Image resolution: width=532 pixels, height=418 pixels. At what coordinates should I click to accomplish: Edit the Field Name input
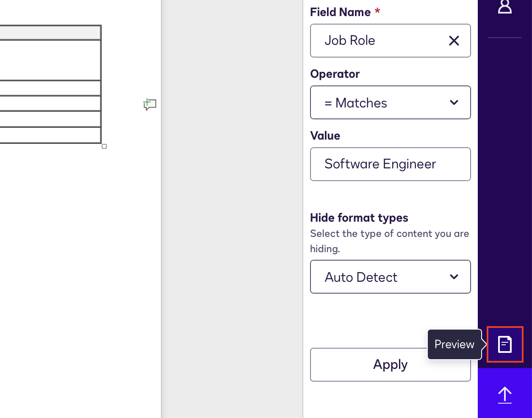391,41
